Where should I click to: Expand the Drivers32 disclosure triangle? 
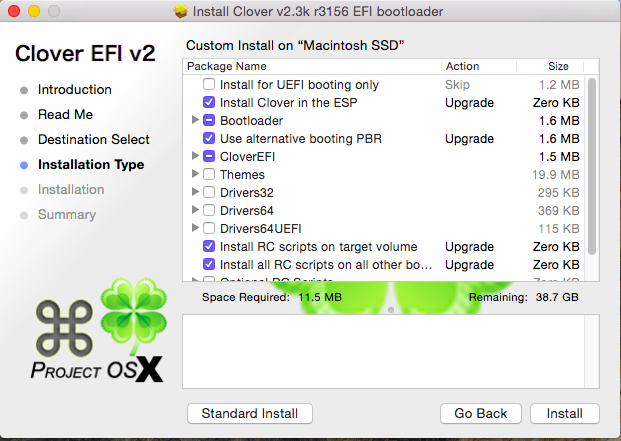point(195,192)
